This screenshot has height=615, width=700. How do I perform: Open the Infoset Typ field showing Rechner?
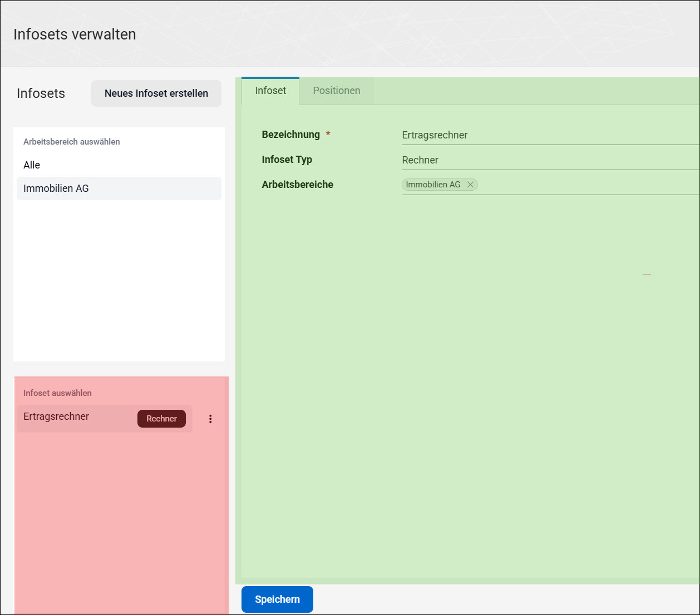point(551,160)
